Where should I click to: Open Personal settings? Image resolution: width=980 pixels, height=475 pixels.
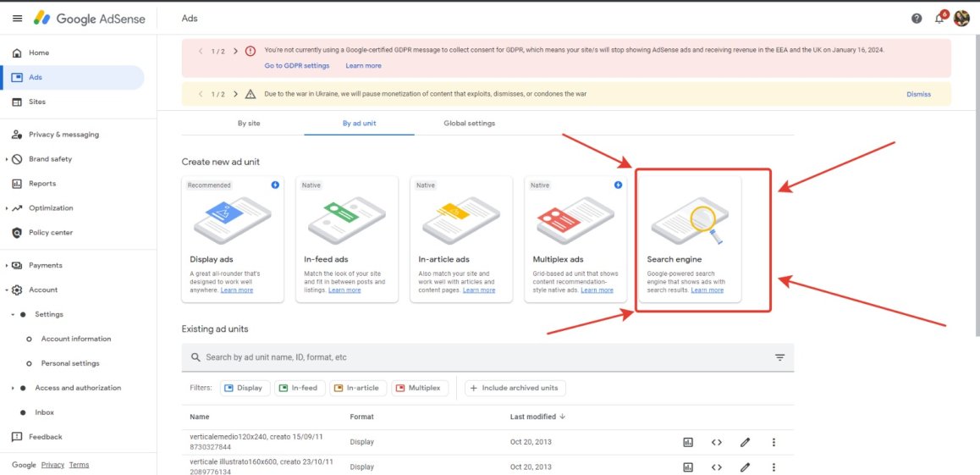click(72, 363)
